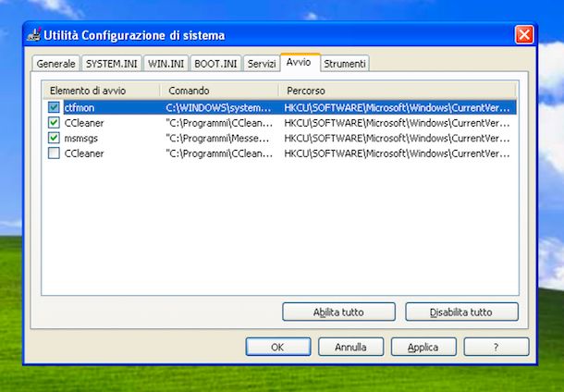Screen dimensions: 564x392
Task: Open the Servizi tab
Action: tap(262, 64)
